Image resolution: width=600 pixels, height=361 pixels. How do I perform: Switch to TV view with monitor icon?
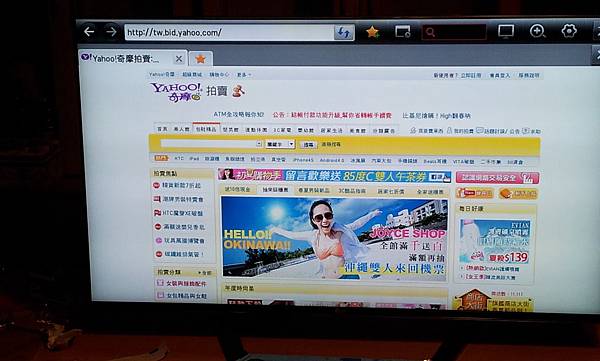coord(506,31)
